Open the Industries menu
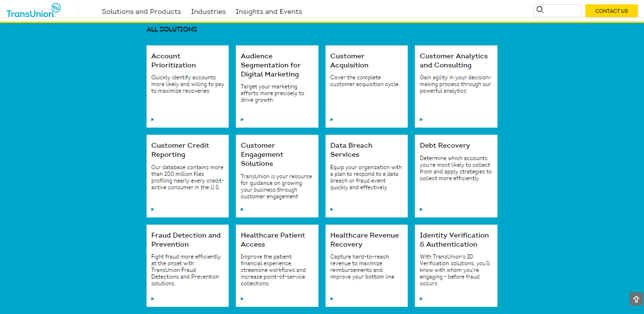Viewport: 644px width, 314px height. pos(208,11)
